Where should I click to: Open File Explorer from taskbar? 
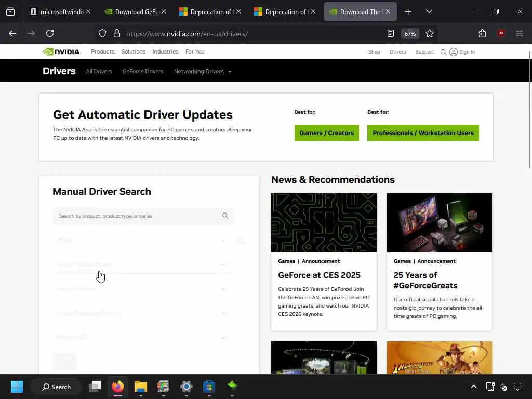[x=140, y=387]
